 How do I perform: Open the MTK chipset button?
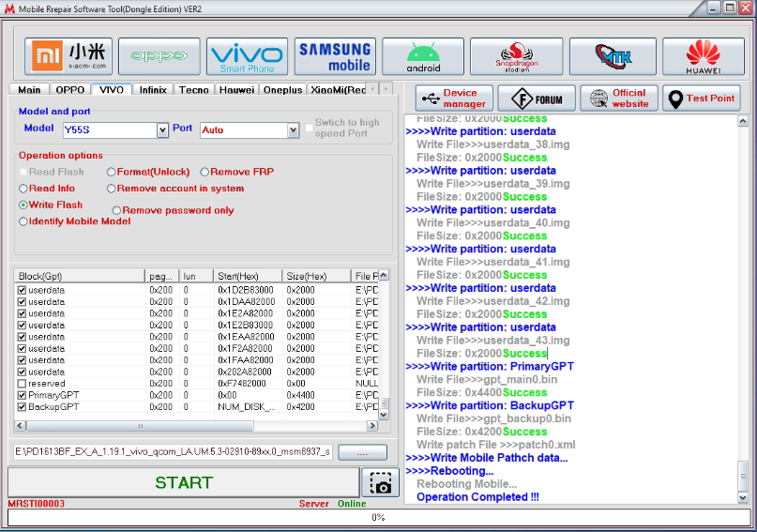tap(613, 56)
